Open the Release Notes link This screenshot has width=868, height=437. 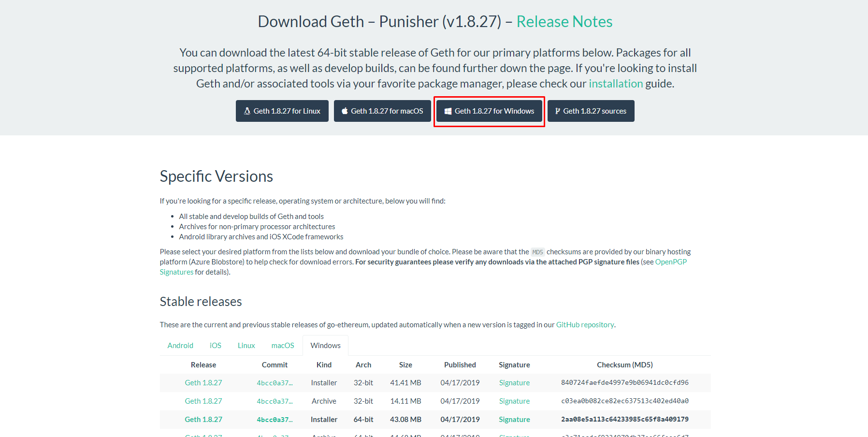click(564, 22)
